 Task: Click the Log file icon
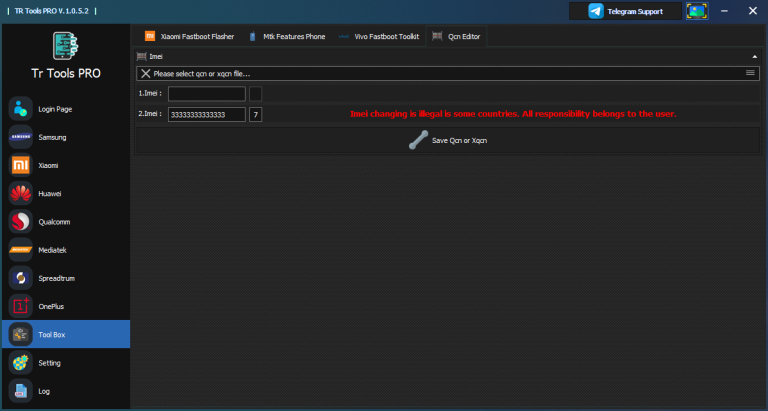[21, 391]
